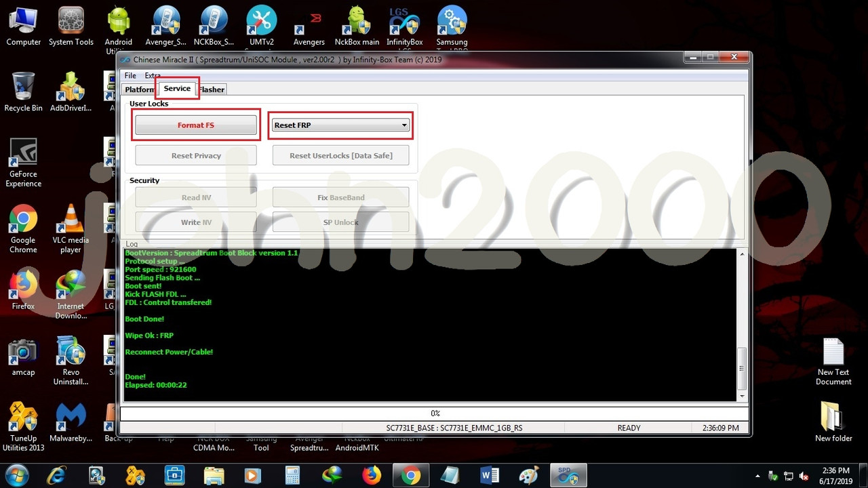Viewport: 868px width, 488px height.
Task: Click the SC7731E_BASE status bar entry
Action: pyautogui.click(x=454, y=428)
